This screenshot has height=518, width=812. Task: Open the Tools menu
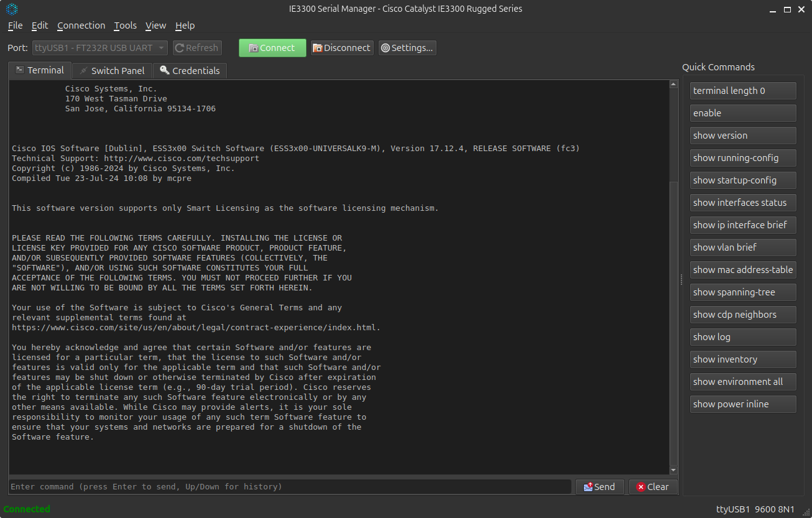[125, 25]
